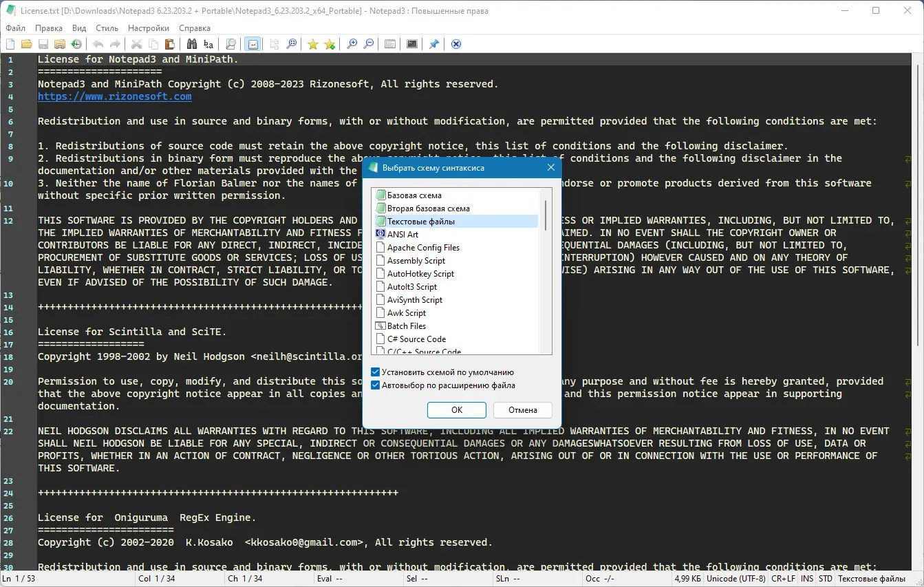Screen dimensions: 924x587
Task: Click the plain yellow star icon
Action: pos(313,44)
